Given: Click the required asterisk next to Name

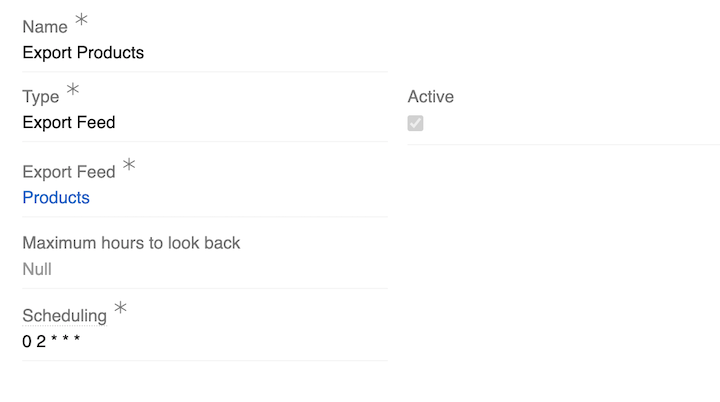Looking at the screenshot, I should pos(81,20).
